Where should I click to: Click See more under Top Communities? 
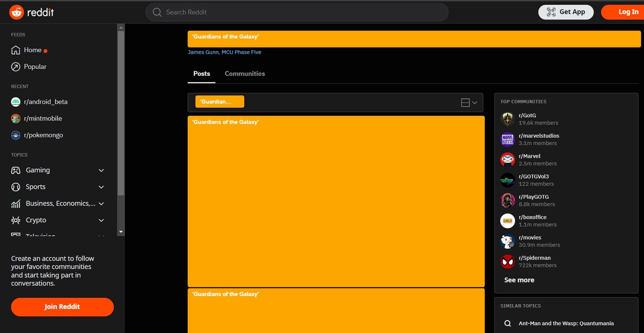[519, 280]
